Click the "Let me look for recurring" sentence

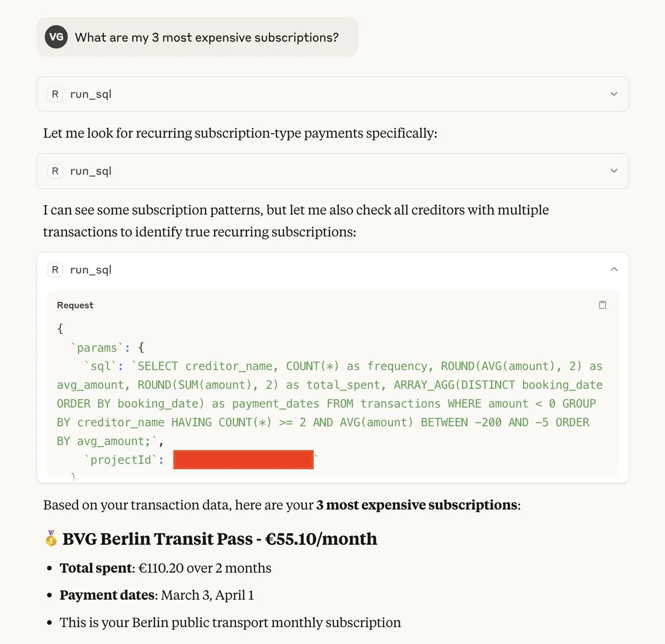(x=240, y=133)
